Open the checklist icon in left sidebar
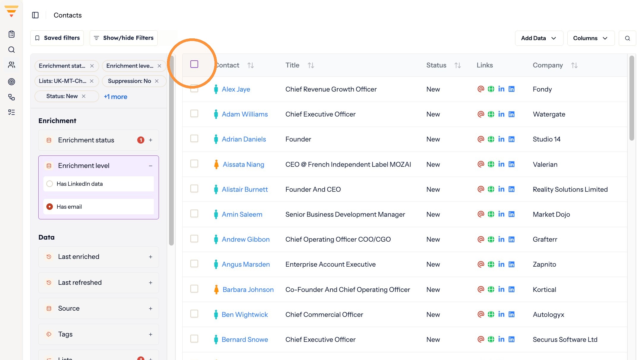The height and width of the screenshot is (360, 644). 12,112
